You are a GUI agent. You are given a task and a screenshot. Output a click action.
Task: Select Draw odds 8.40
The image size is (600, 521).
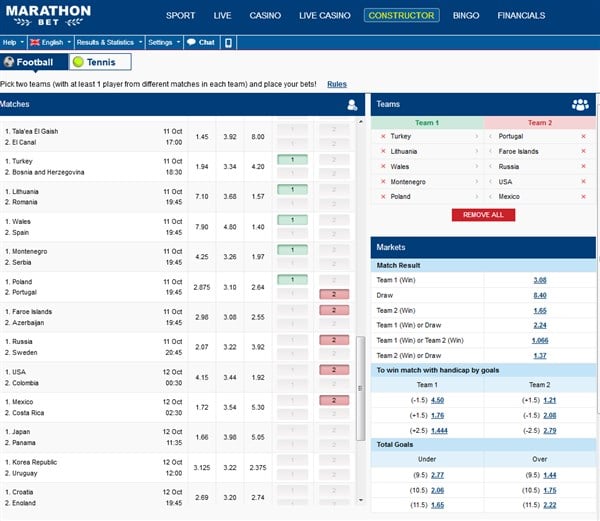pos(540,295)
